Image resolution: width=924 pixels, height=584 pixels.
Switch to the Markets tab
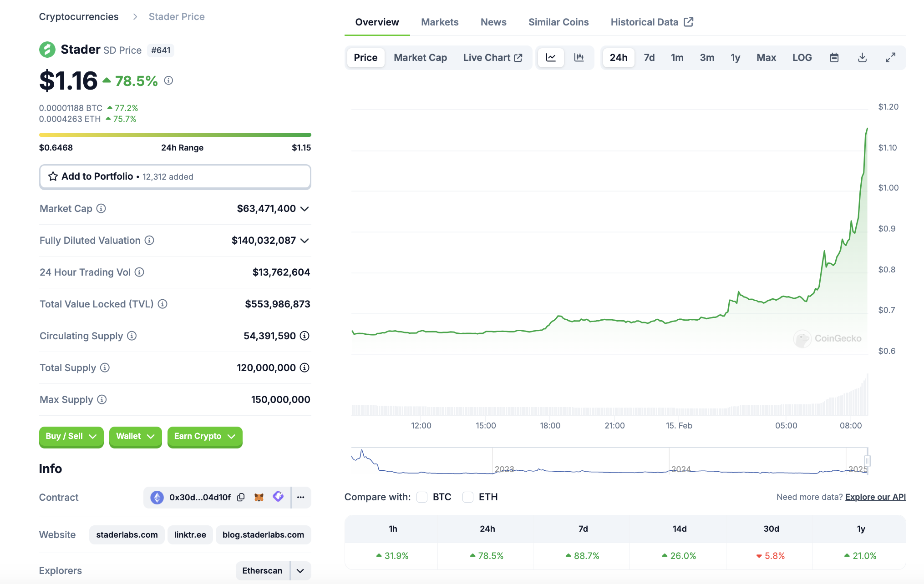click(x=439, y=22)
